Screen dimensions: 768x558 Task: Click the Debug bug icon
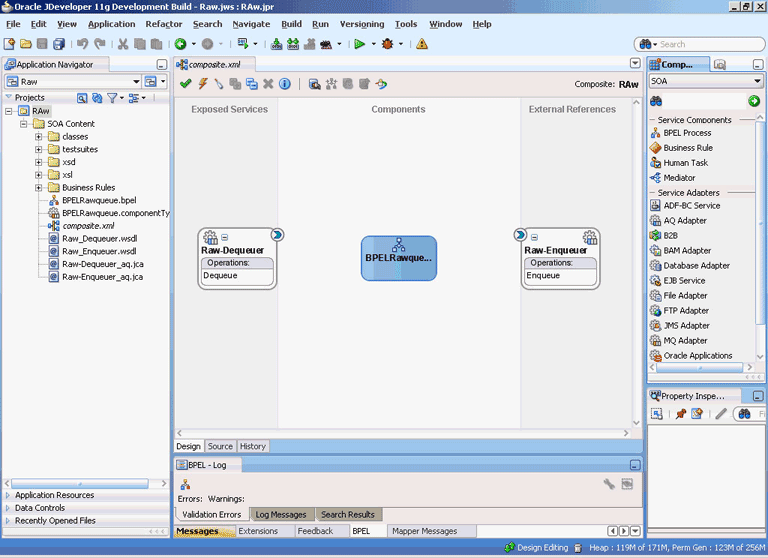[x=387, y=44]
